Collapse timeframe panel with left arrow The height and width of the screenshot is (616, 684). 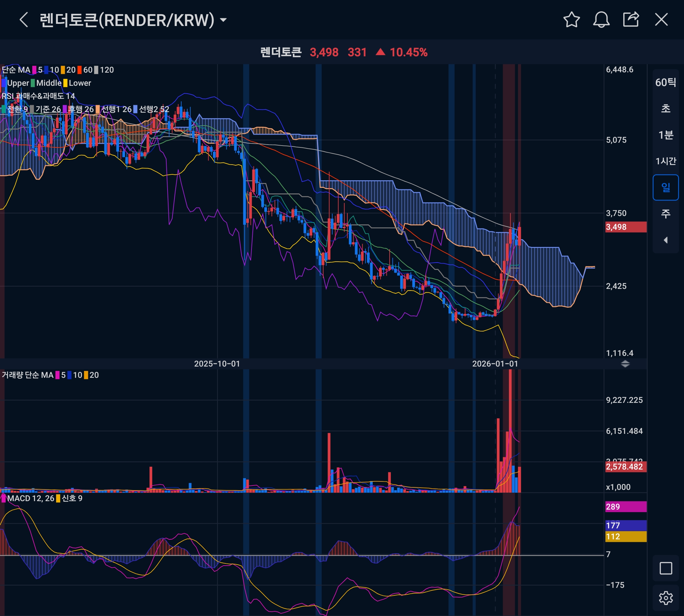tap(666, 240)
